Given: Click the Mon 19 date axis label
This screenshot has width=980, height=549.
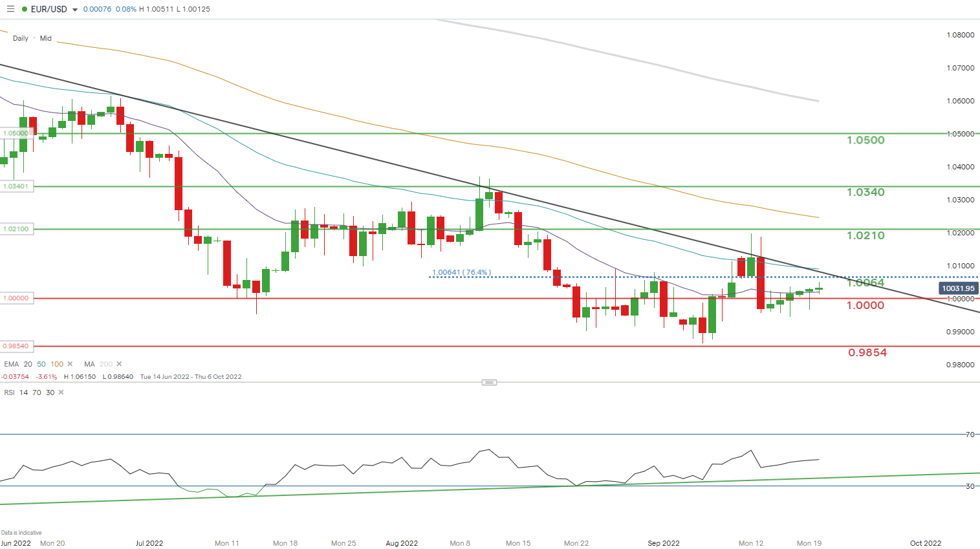Looking at the screenshot, I should (809, 543).
